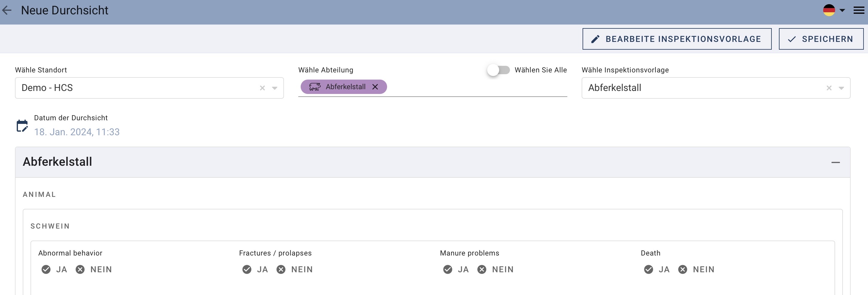Click the Manure problems label
The height and width of the screenshot is (295, 868).
(x=469, y=253)
